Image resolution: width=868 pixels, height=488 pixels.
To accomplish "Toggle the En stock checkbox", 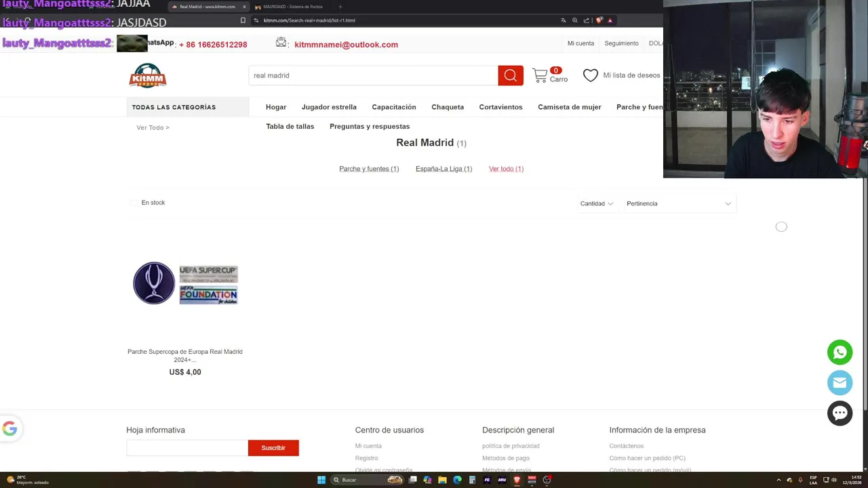I will (134, 203).
